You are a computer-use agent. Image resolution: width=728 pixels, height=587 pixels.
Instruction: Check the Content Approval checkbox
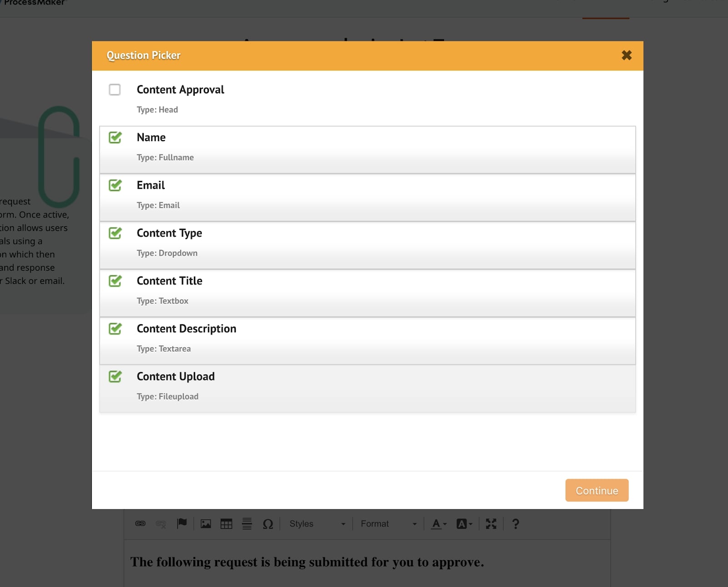click(115, 90)
